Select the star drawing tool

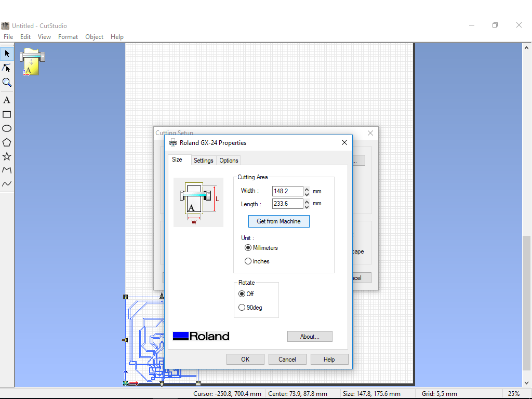point(7,156)
